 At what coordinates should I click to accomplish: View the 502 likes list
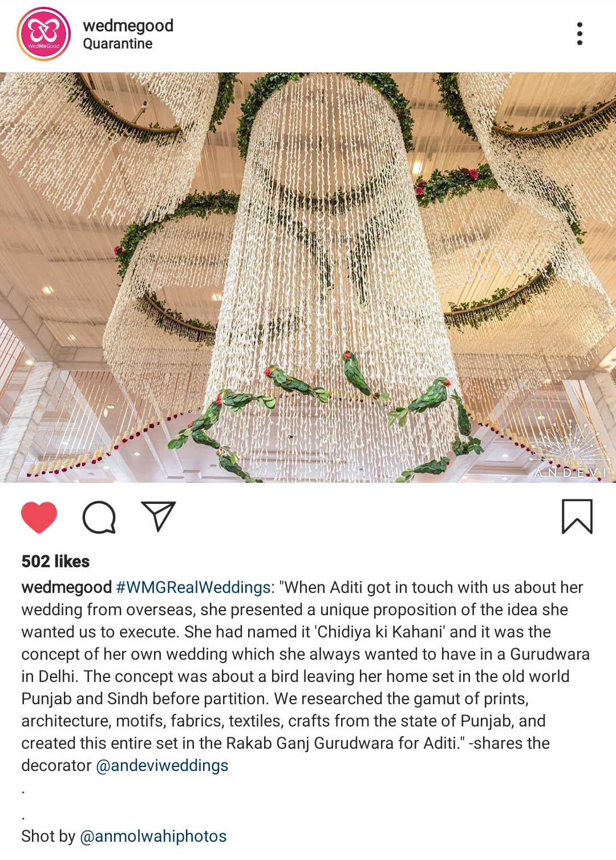(x=55, y=561)
